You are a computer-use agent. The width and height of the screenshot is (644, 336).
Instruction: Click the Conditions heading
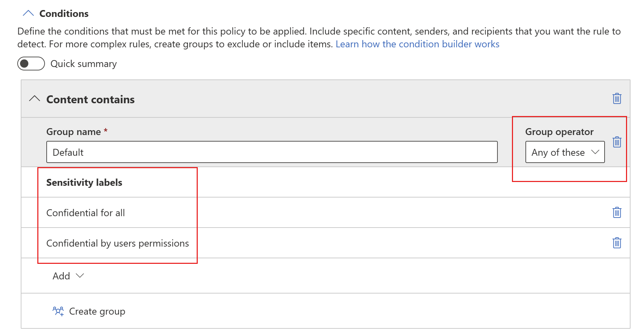(64, 13)
